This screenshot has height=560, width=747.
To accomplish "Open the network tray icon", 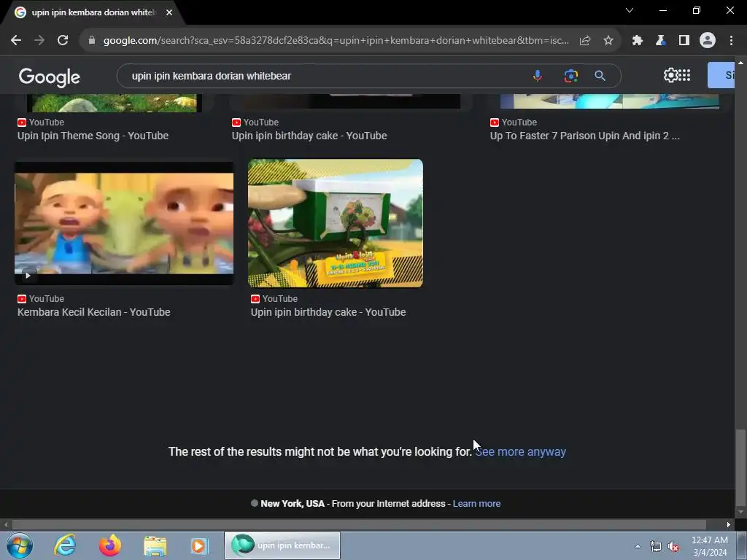I will point(656,547).
